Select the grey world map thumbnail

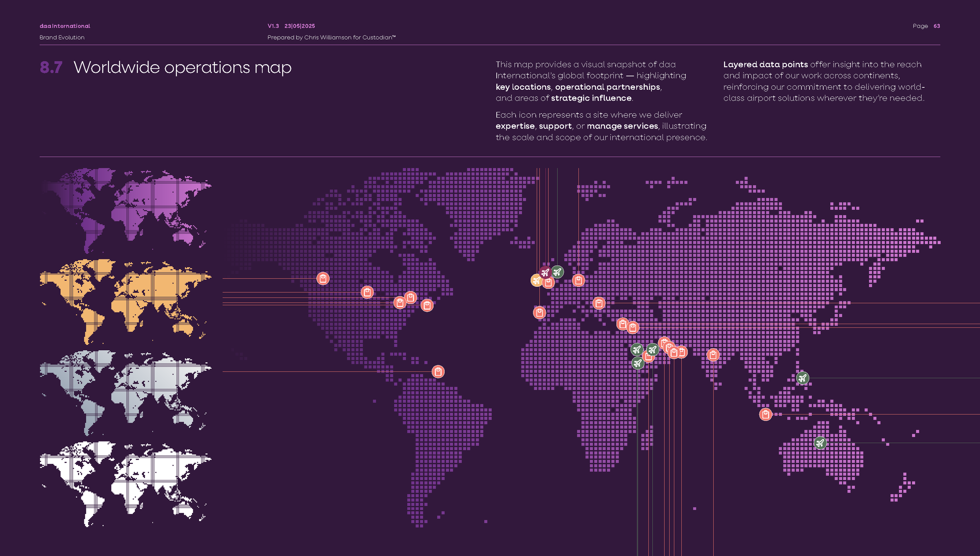125,393
